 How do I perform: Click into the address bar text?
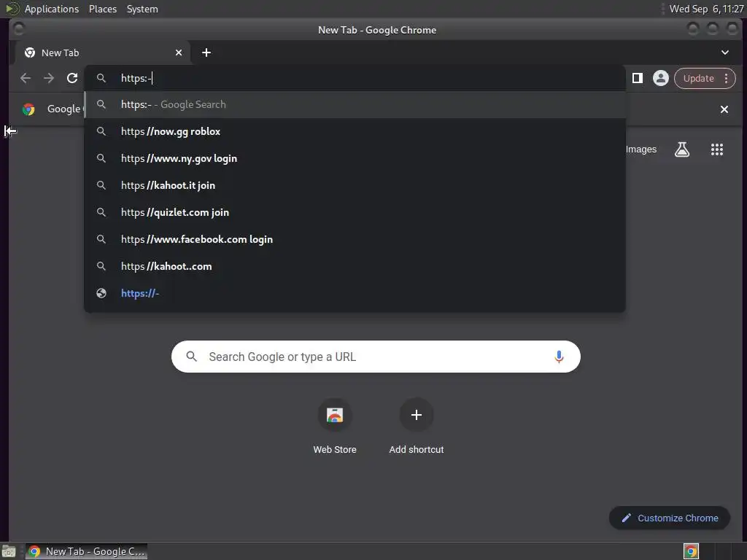136,78
